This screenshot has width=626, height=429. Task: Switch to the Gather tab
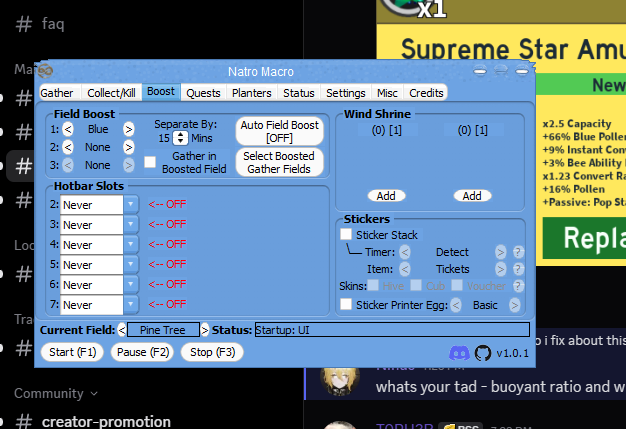pos(59,93)
